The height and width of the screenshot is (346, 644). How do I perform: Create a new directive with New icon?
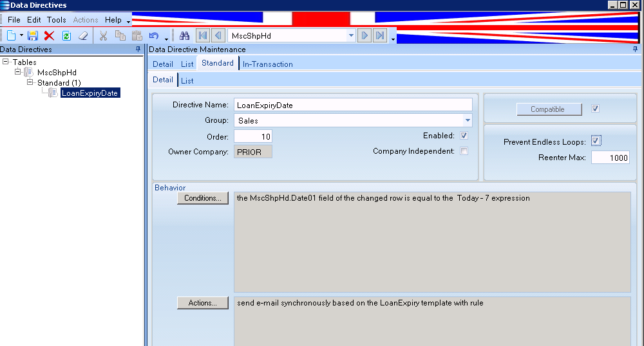pos(11,35)
